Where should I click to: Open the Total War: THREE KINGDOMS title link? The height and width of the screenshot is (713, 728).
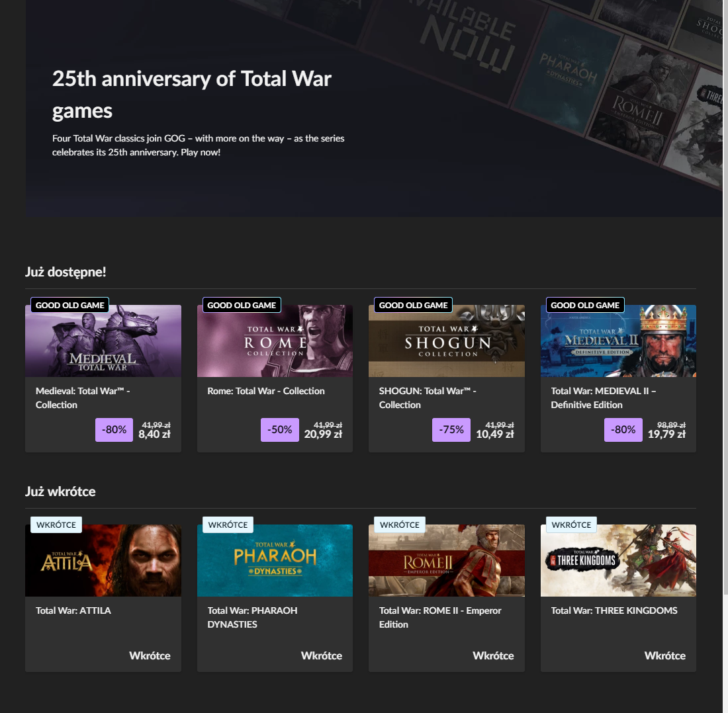[614, 610]
